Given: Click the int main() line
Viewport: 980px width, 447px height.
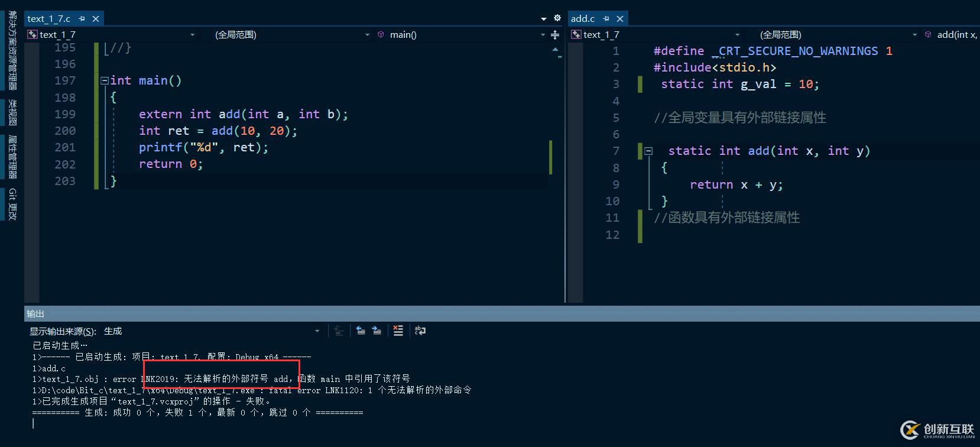Looking at the screenshot, I should (146, 80).
